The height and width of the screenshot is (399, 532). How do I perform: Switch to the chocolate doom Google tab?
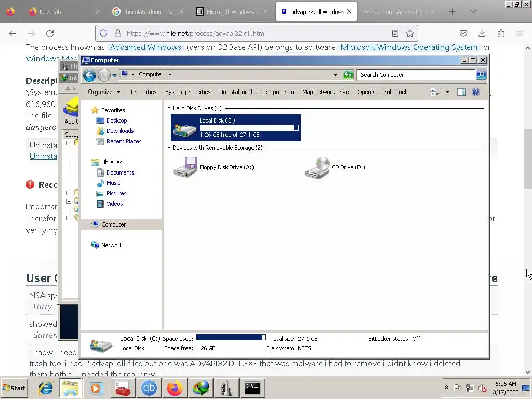[x=148, y=12]
